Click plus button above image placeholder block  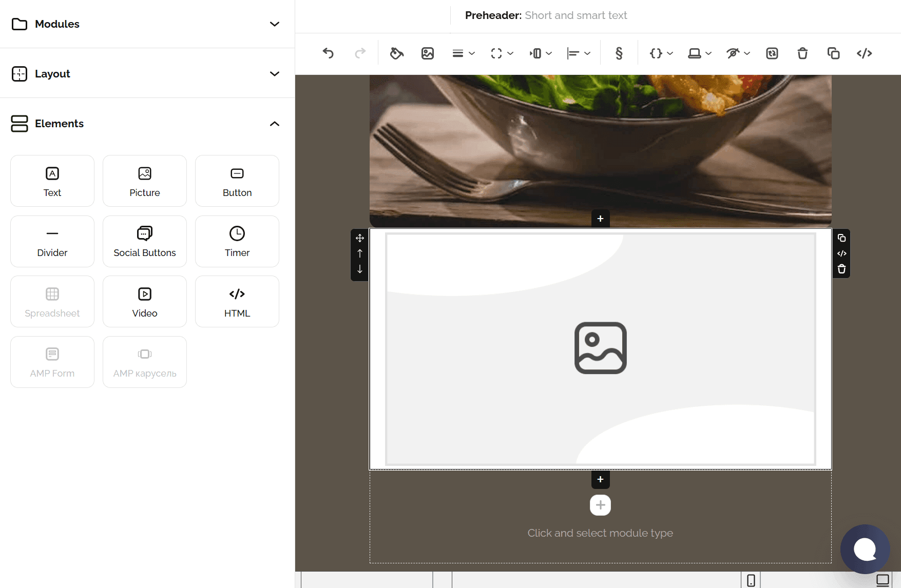600,219
